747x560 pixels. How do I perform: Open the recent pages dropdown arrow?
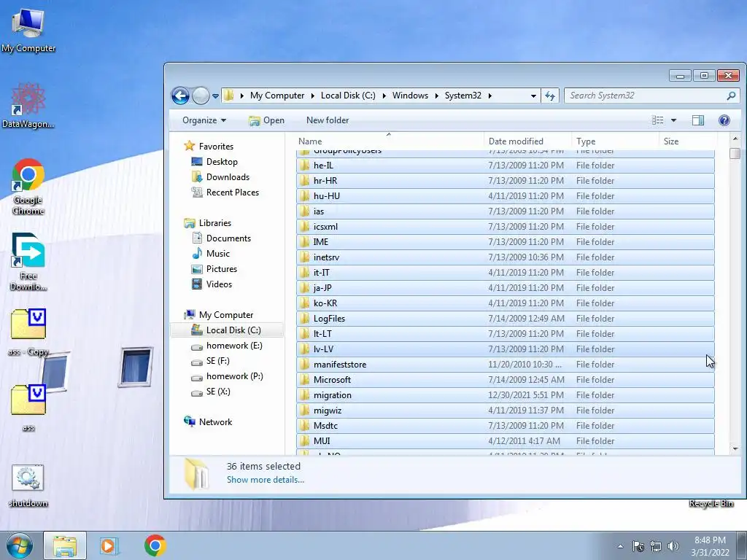[x=215, y=96]
